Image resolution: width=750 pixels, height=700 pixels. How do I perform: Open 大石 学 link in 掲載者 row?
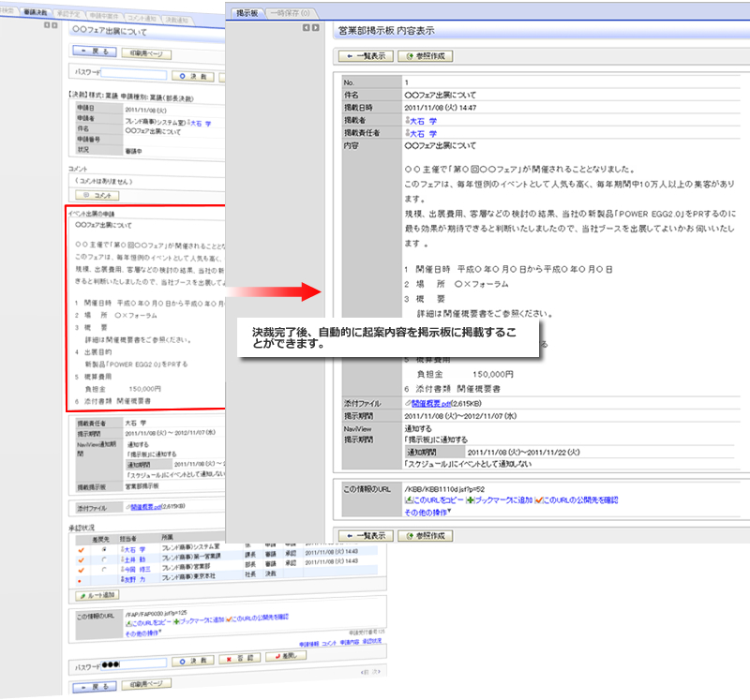(423, 121)
